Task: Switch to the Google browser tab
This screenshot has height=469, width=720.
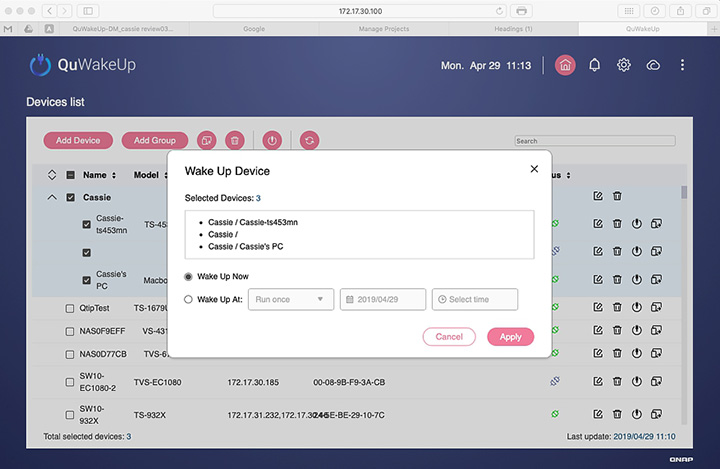Action: [254, 29]
